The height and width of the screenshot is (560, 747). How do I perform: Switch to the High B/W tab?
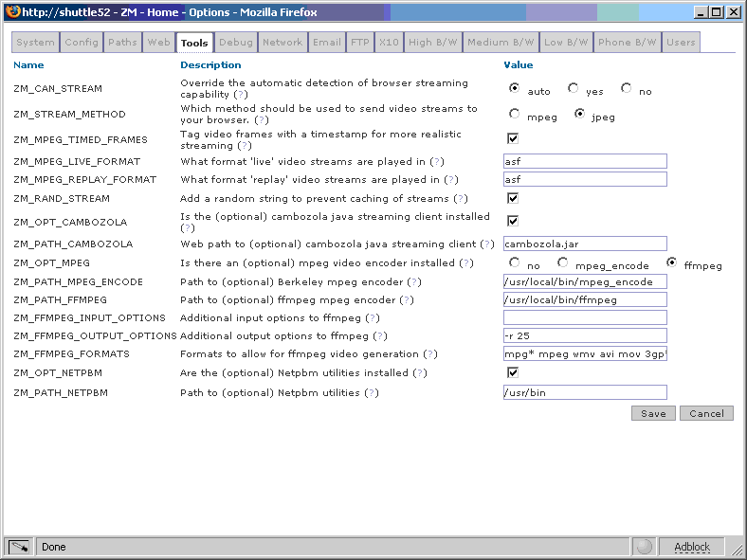(x=432, y=43)
